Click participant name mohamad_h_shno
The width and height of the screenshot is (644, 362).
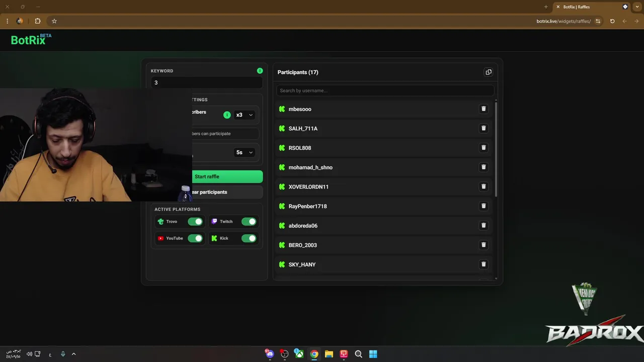click(x=310, y=167)
